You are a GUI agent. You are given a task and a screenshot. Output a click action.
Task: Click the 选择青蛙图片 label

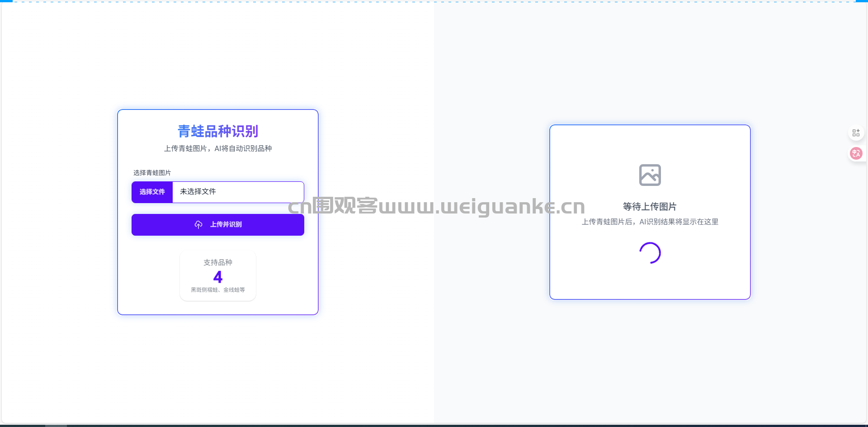pyautogui.click(x=152, y=173)
